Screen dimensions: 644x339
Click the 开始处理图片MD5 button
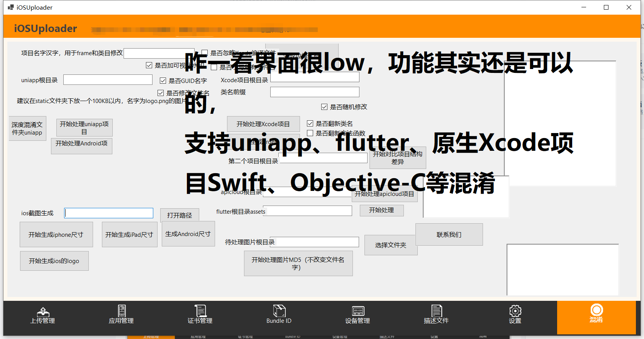point(298,263)
